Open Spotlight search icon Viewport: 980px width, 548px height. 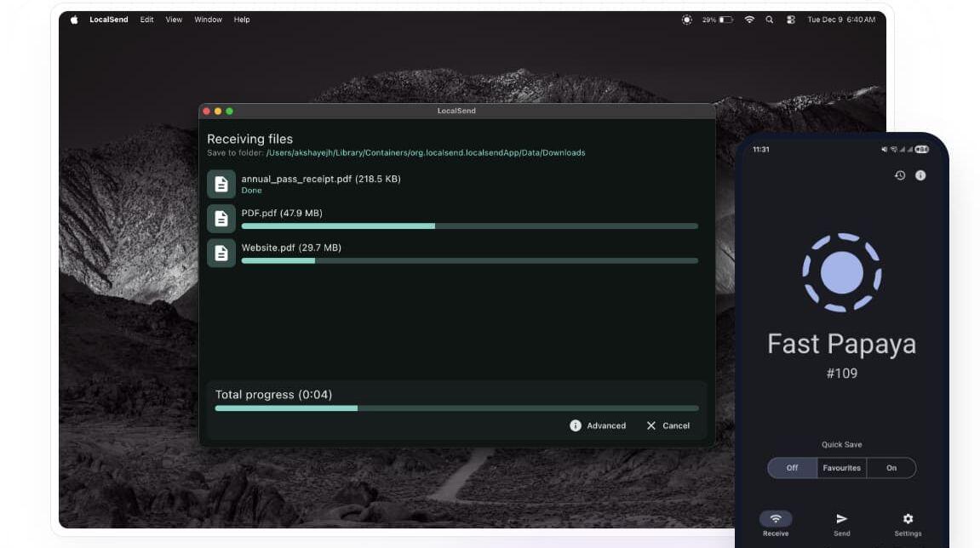770,20
